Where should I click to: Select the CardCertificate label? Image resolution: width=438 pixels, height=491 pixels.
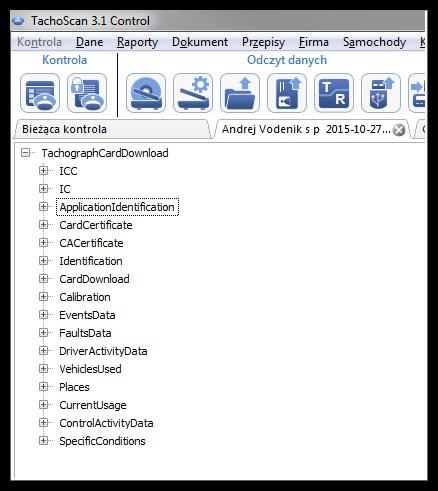pyautogui.click(x=96, y=225)
